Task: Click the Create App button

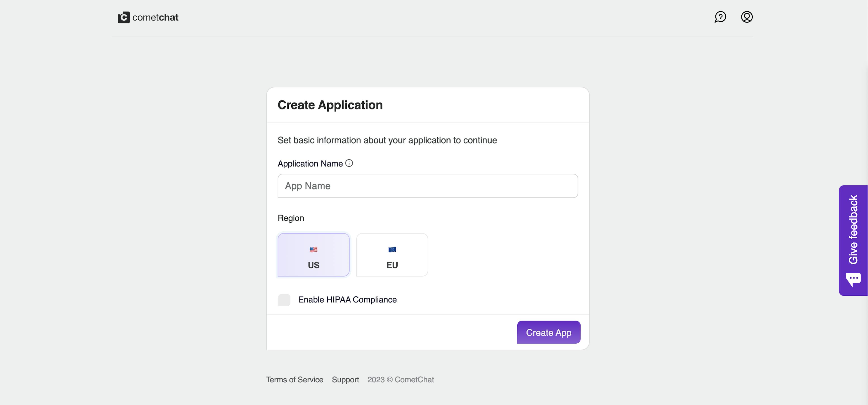Action: click(x=548, y=332)
